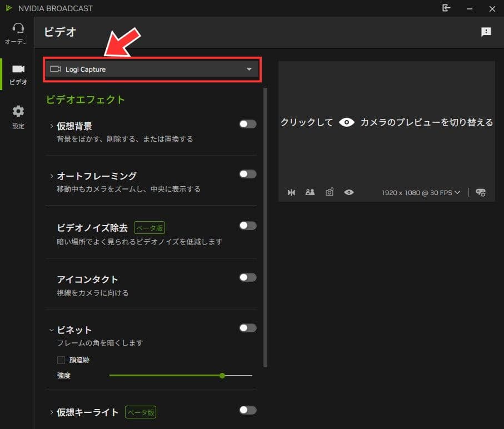Click the two-people compare icon
The width and height of the screenshot is (504, 429).
point(310,192)
